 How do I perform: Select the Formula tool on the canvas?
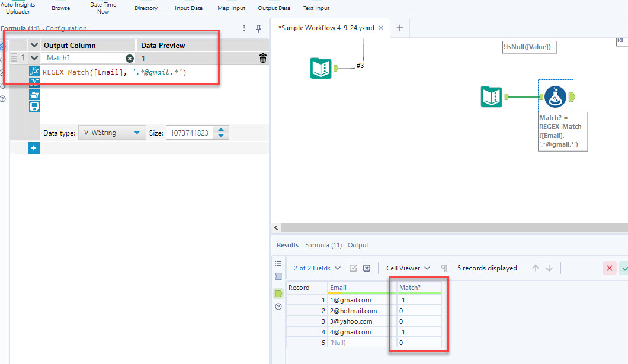point(555,97)
